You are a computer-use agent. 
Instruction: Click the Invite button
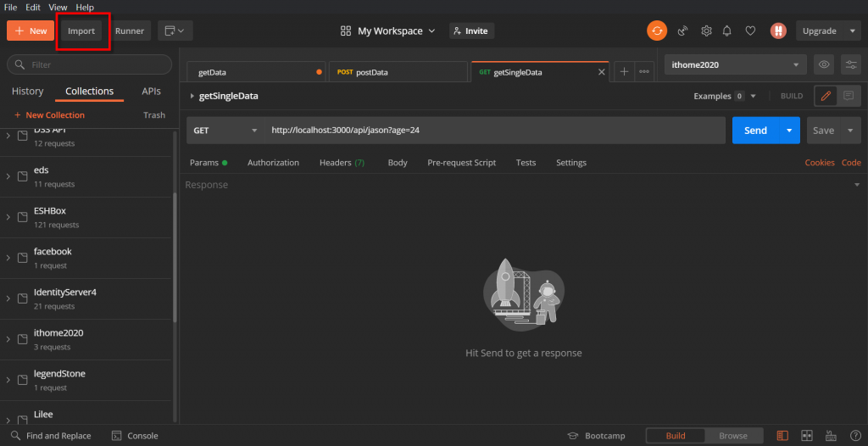(471, 31)
